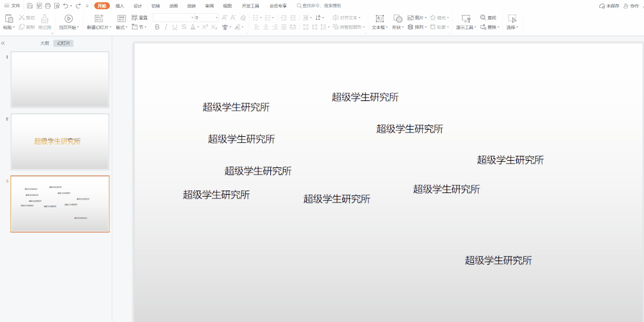Open the bullet list dropdown arrow

[x=261, y=18]
